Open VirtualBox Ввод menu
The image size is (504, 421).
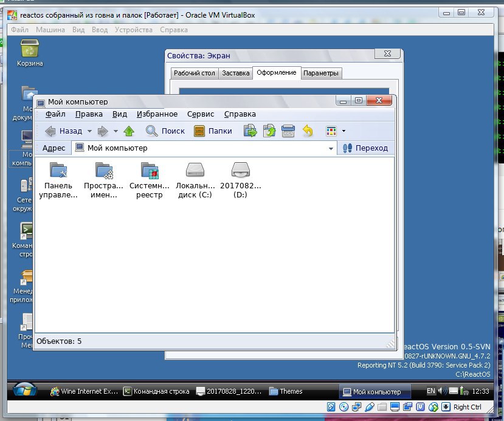(100, 30)
